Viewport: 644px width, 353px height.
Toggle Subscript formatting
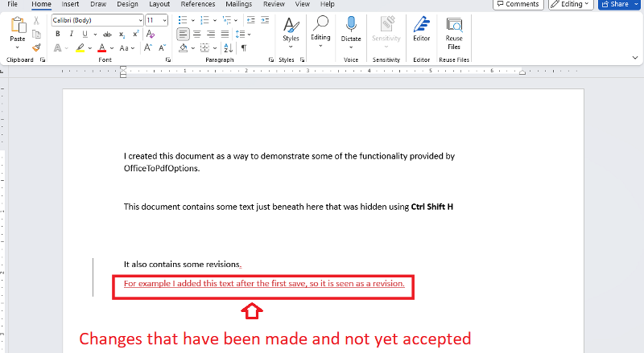[x=122, y=35]
